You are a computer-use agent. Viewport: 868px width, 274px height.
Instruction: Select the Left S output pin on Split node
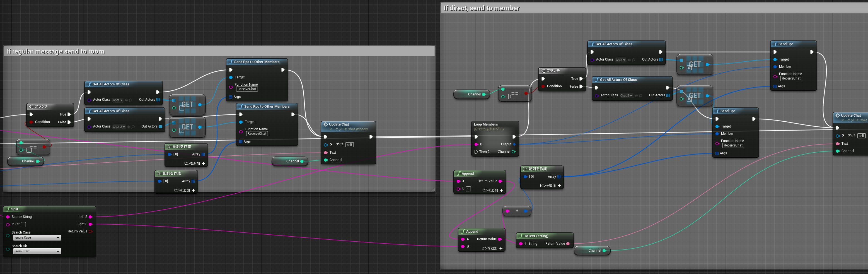pos(90,217)
